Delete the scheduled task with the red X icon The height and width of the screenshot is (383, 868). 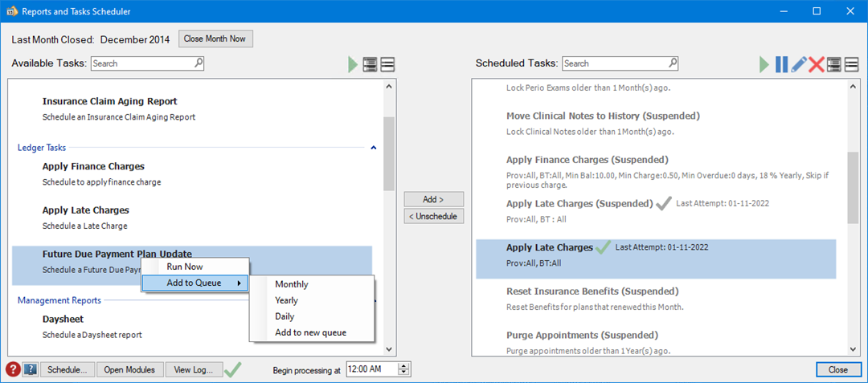click(x=817, y=65)
